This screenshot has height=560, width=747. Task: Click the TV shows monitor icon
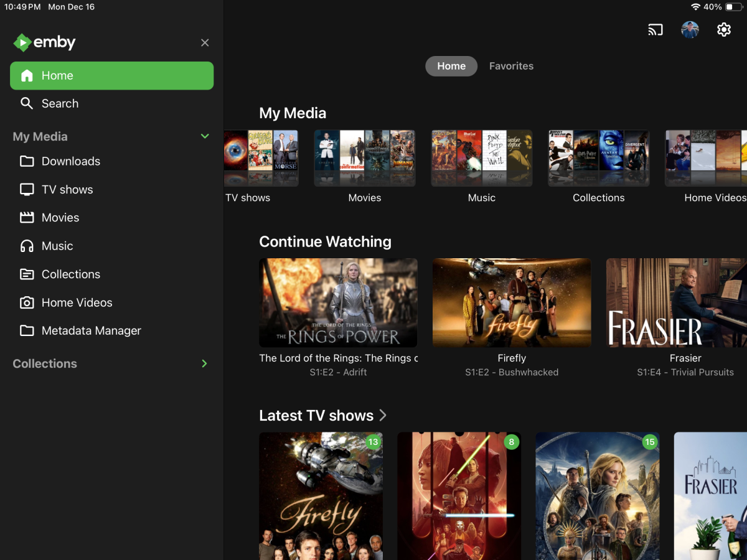pos(27,189)
